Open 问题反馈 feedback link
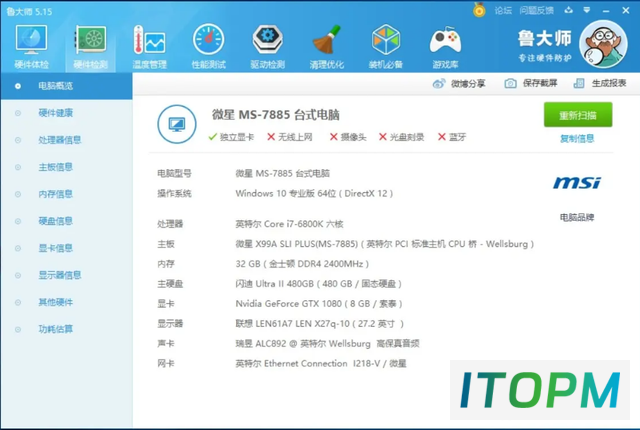This screenshot has width=640, height=430. tap(536, 11)
